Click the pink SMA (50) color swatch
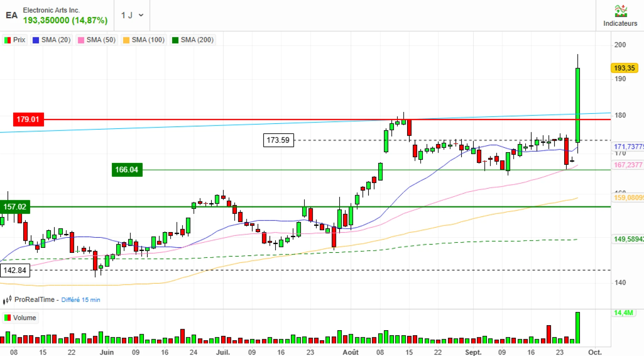The image size is (644, 356). (81, 40)
